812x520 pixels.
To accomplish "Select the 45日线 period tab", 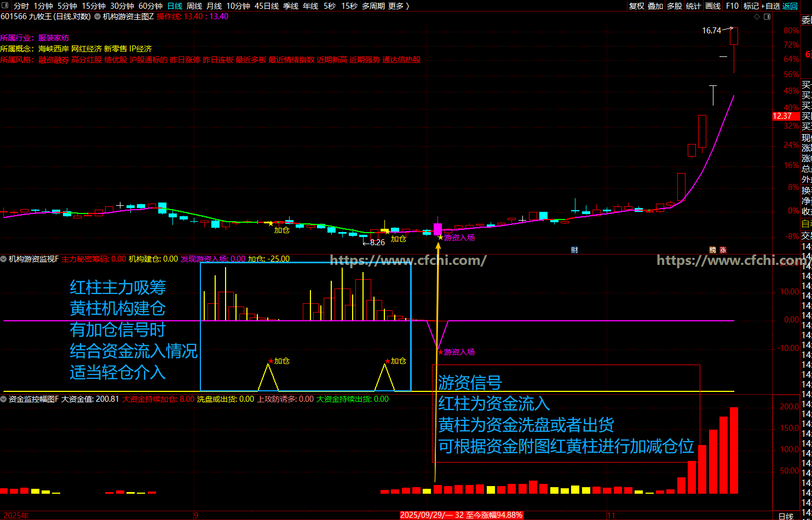I will pyautogui.click(x=267, y=6).
